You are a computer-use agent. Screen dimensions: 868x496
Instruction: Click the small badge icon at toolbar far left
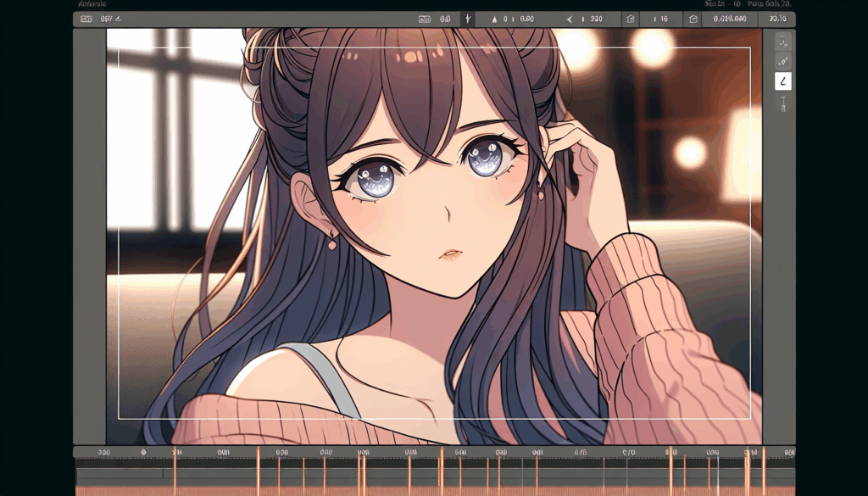coord(86,19)
